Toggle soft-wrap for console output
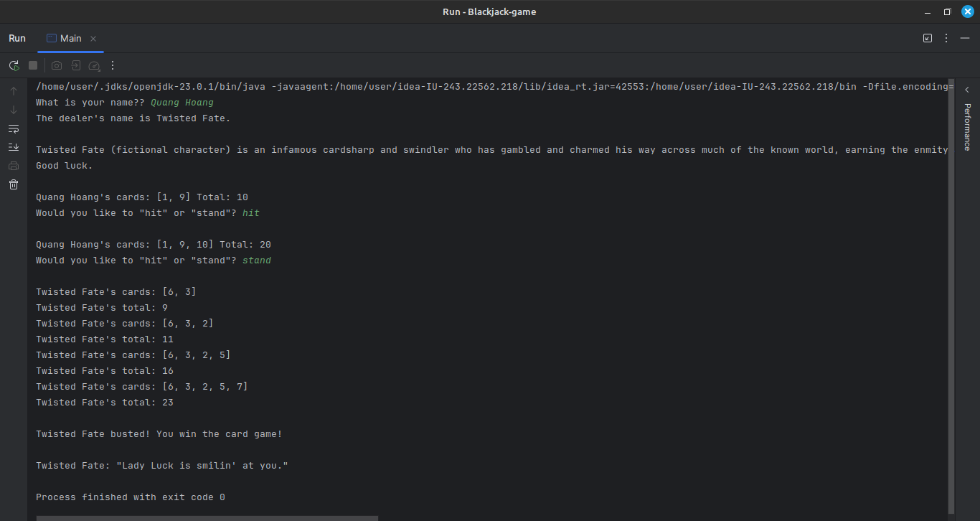 (14, 128)
